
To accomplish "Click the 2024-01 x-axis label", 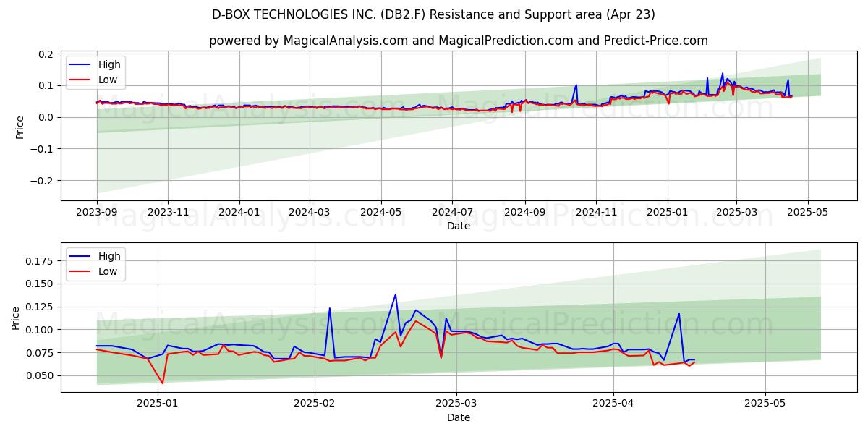I will click(239, 213).
